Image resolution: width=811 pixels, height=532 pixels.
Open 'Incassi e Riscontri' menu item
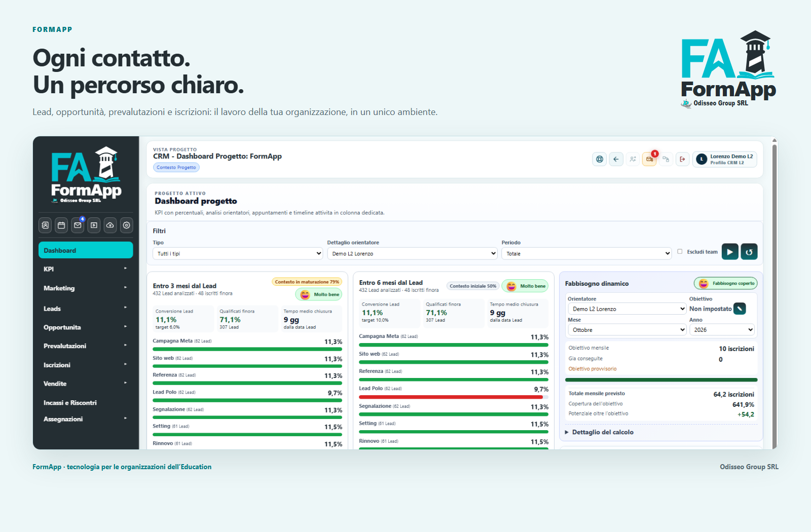(x=86, y=403)
